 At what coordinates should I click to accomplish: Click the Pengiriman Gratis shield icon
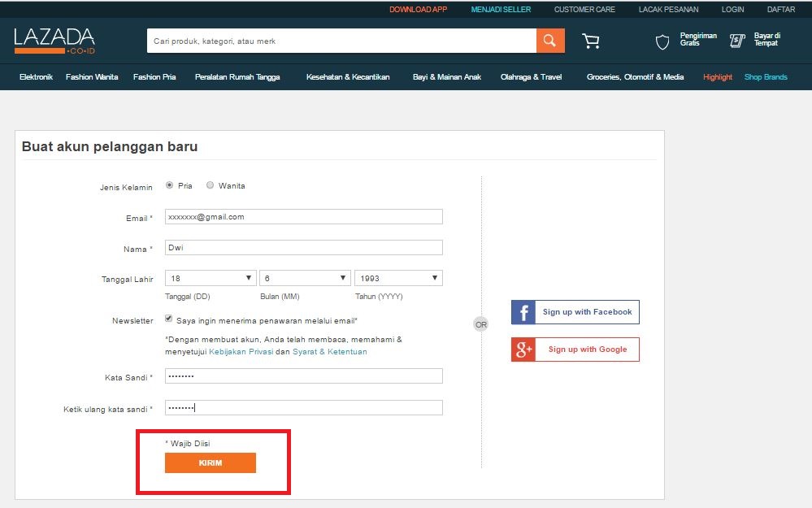662,41
